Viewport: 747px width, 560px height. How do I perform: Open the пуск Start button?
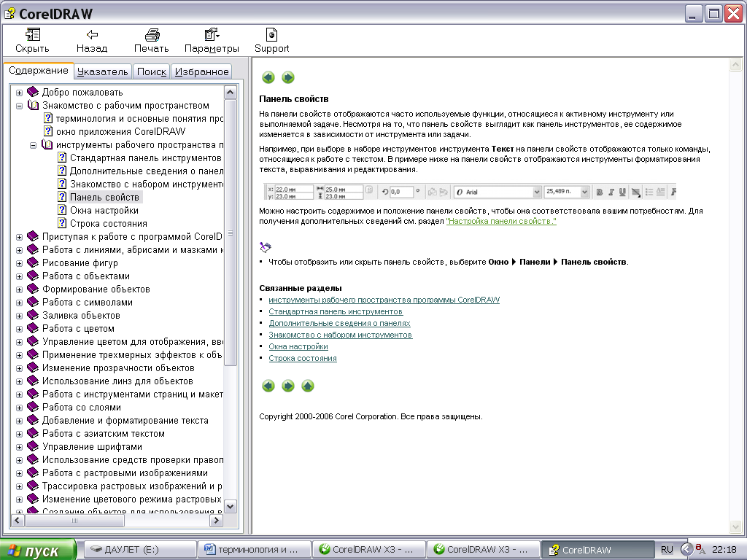pyautogui.click(x=38, y=550)
